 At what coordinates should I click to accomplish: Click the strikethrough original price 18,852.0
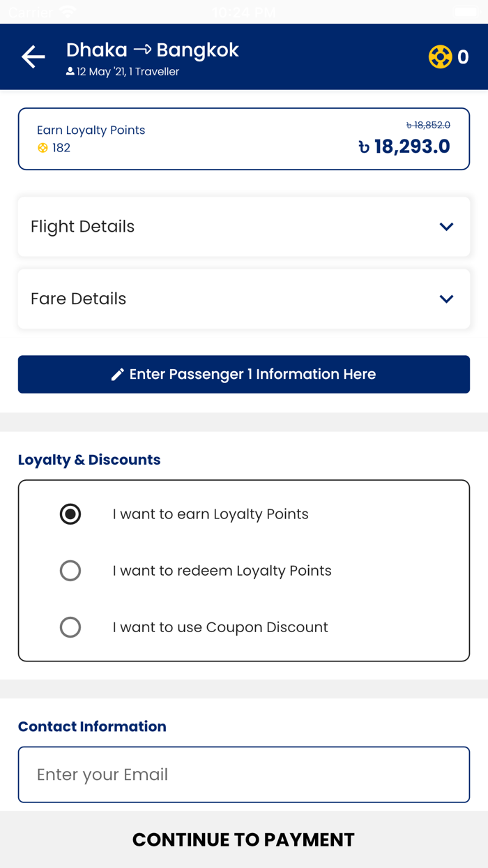pyautogui.click(x=427, y=124)
